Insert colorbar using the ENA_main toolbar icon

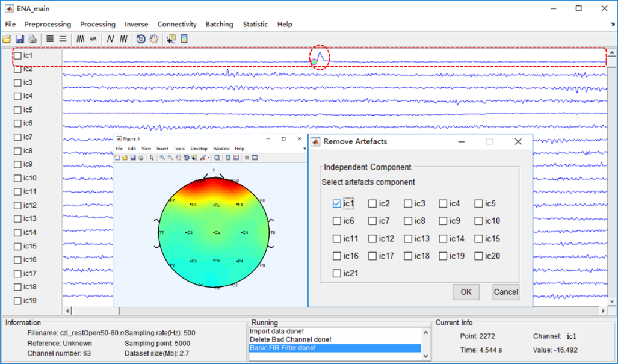[184, 39]
